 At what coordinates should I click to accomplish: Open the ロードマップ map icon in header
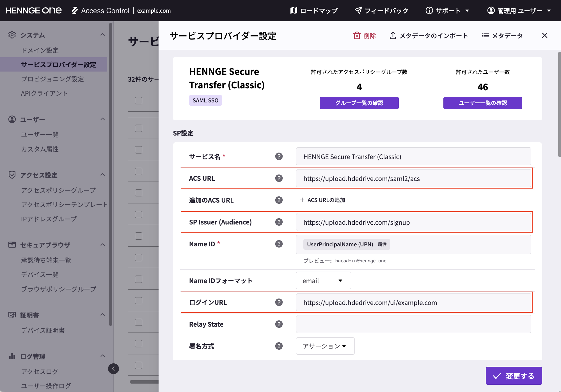(294, 11)
